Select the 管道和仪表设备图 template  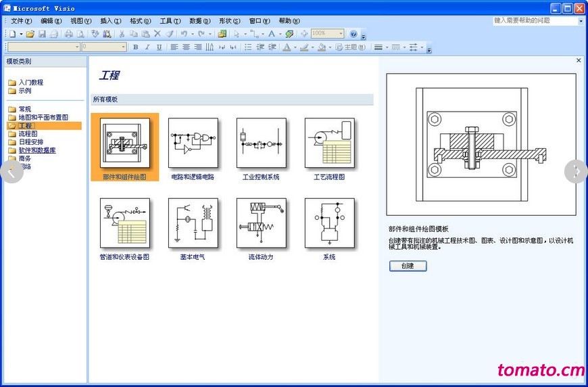(124, 229)
